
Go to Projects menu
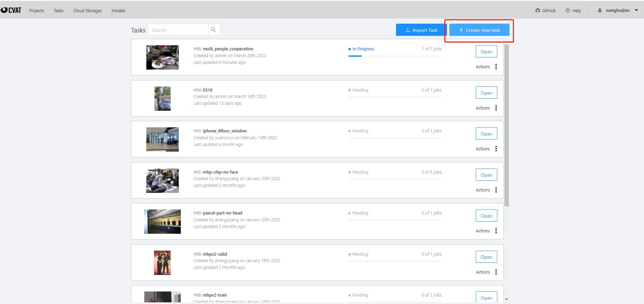pos(36,10)
